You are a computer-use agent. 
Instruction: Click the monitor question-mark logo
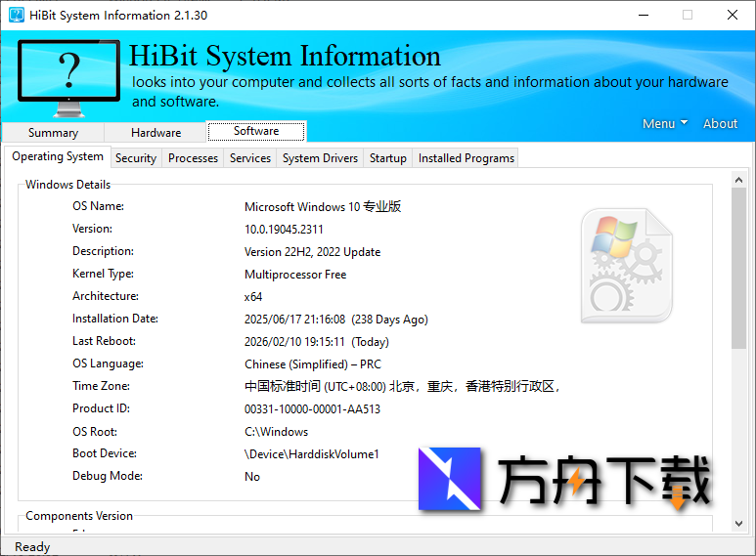[x=68, y=78]
